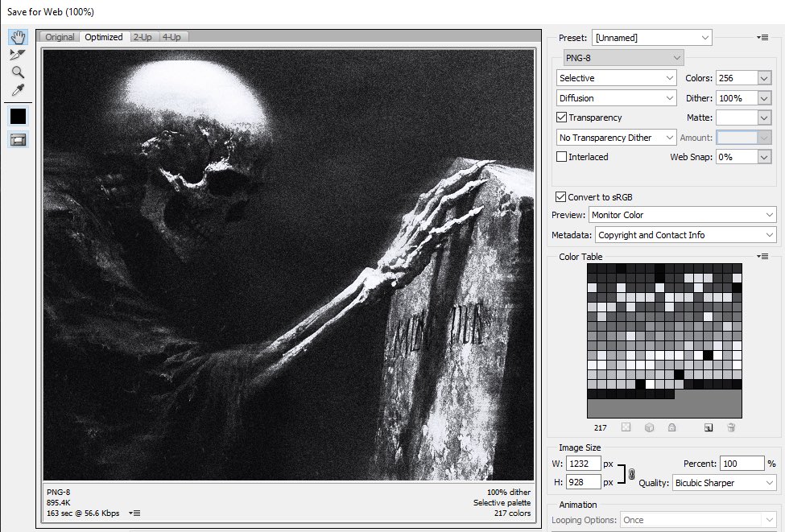Open the PNG-8 file format dropdown
785x532 pixels.
coord(623,58)
